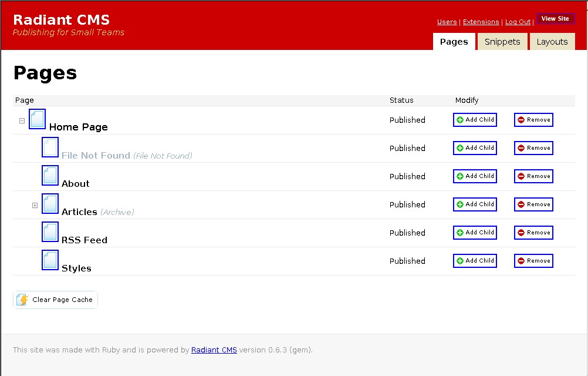588x376 pixels.
Task: Add Child to Styles
Action: [x=475, y=260]
